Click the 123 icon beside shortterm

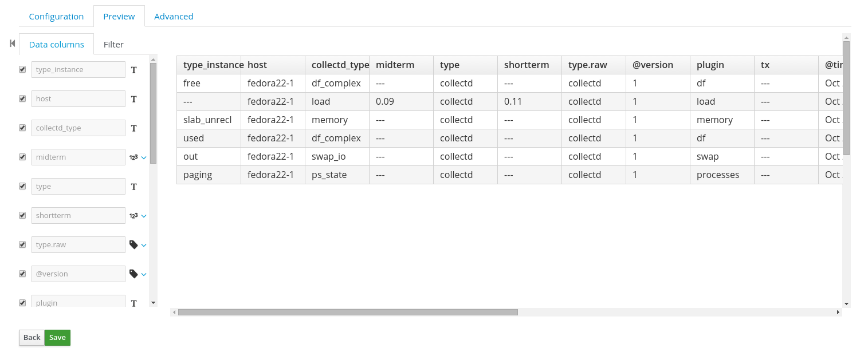(x=133, y=215)
